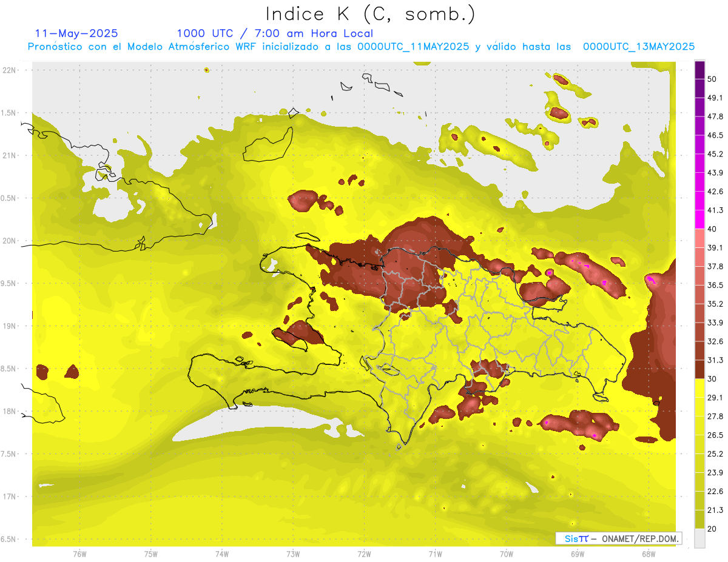Screen dimensions: 728x562
Task: Pick the magenta colorbar swatch between 40 and 41.3
Action: tap(699, 219)
